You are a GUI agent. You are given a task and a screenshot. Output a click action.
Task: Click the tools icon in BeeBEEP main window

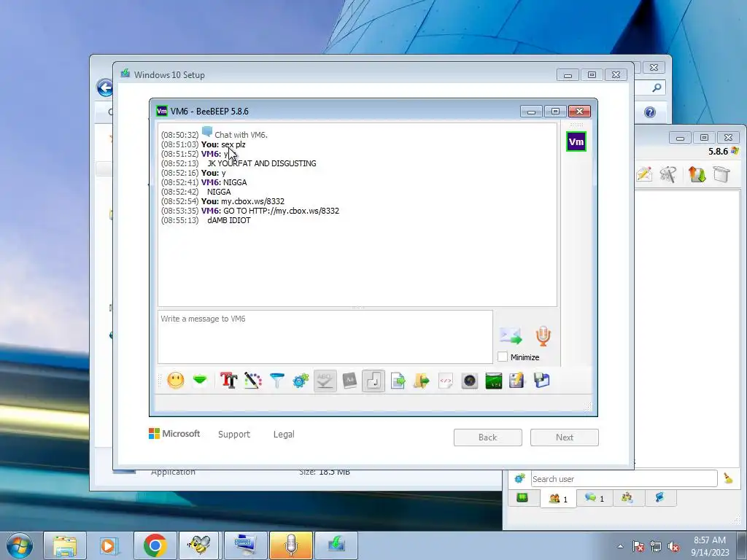[x=668, y=174]
